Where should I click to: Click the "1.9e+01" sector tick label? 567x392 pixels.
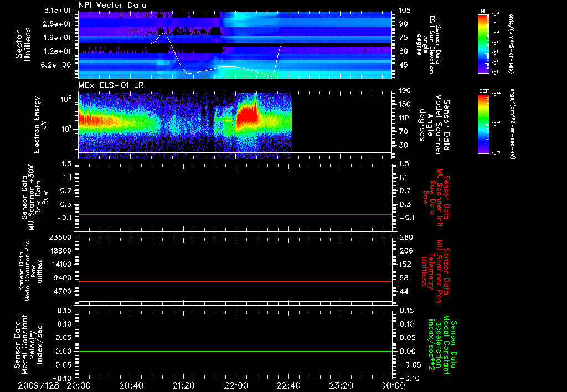pyautogui.click(x=58, y=38)
